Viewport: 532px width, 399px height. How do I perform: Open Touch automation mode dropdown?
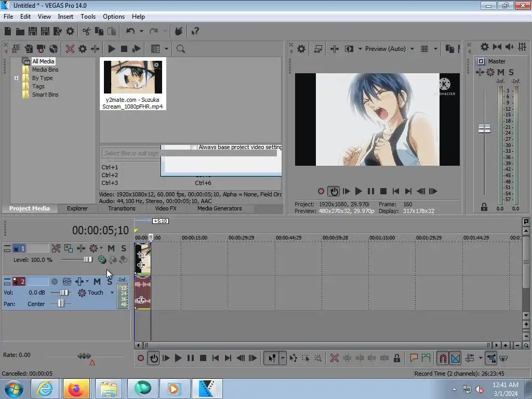click(x=112, y=292)
